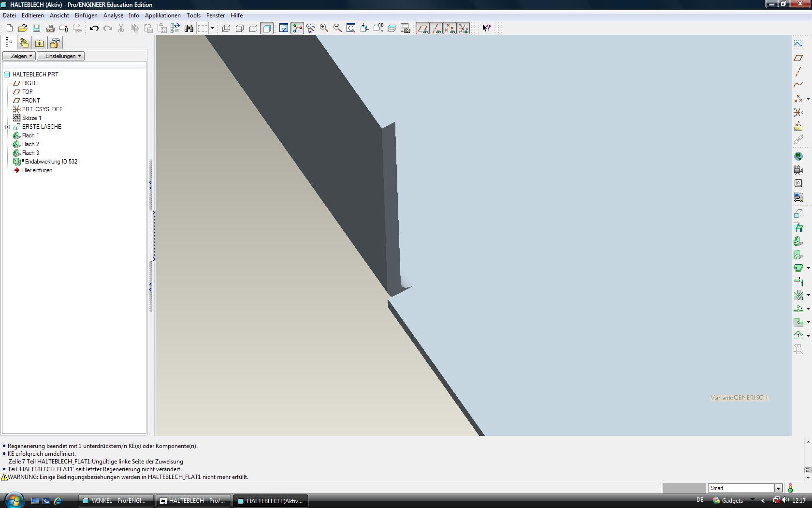Open a file with the folder icon
The width and height of the screenshot is (812, 508).
23,28
